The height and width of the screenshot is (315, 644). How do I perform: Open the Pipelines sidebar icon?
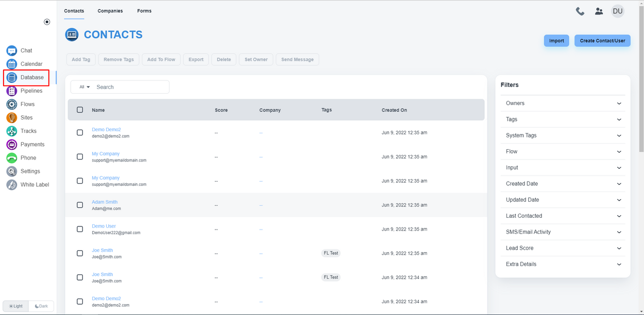[12, 91]
